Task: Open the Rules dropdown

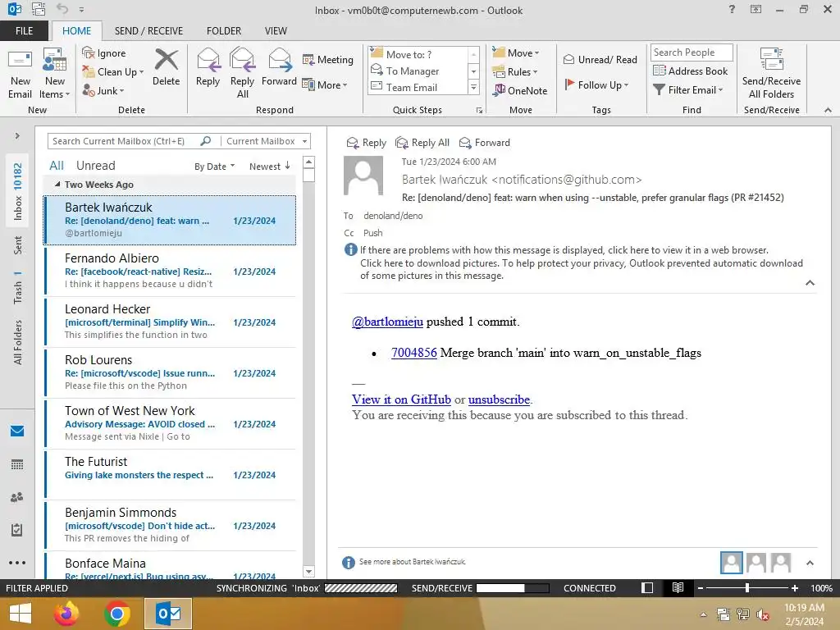Action: click(x=515, y=72)
